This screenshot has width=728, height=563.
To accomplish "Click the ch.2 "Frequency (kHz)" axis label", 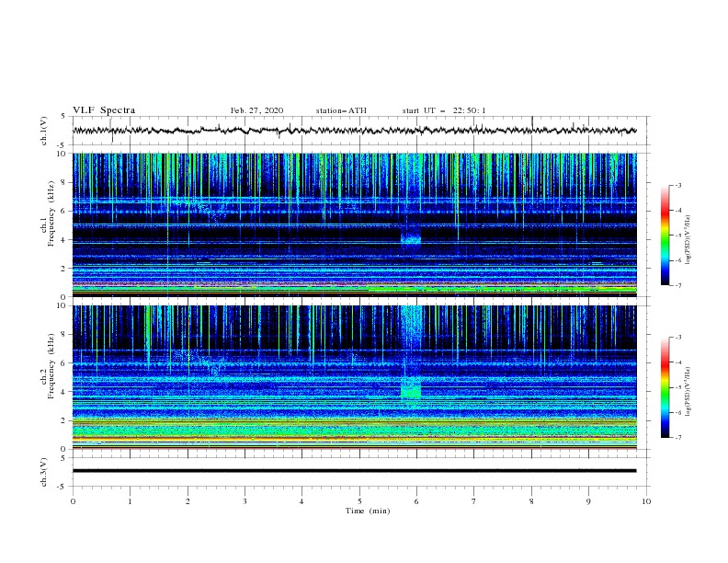I will (x=51, y=366).
